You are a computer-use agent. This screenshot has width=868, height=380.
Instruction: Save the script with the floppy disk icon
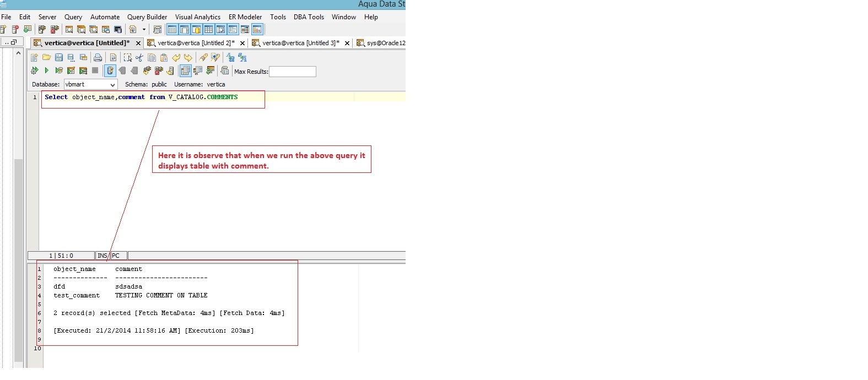(x=59, y=57)
